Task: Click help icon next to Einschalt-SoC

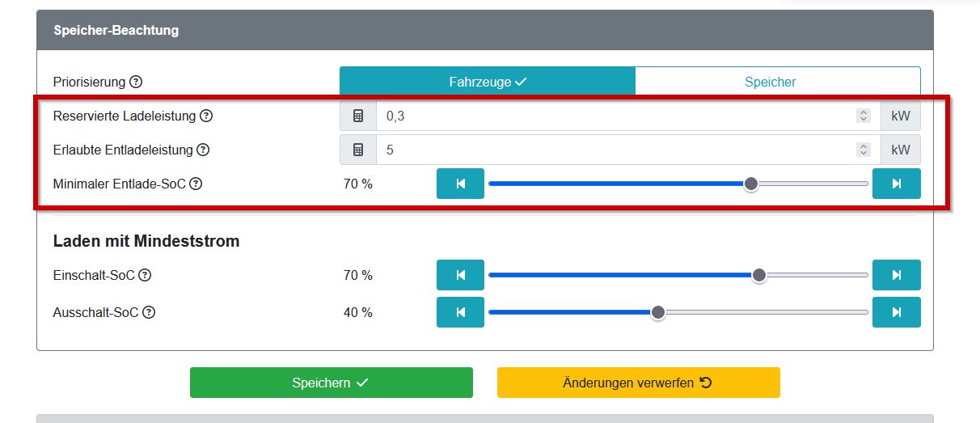Action: coord(145,275)
